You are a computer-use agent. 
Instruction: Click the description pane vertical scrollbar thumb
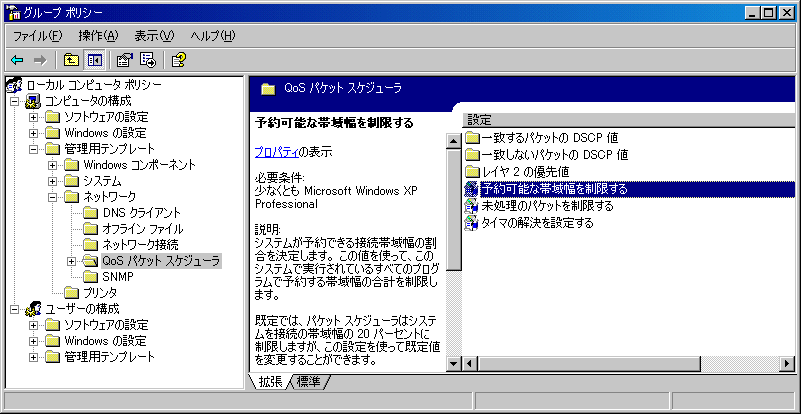click(x=454, y=210)
